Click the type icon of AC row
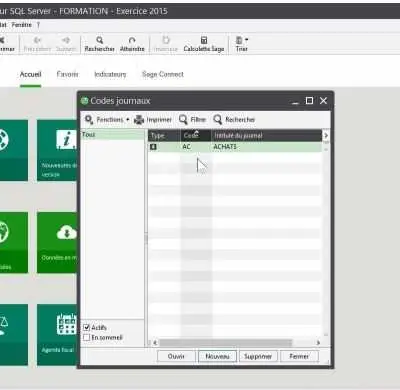400x390 pixels. pos(153,147)
